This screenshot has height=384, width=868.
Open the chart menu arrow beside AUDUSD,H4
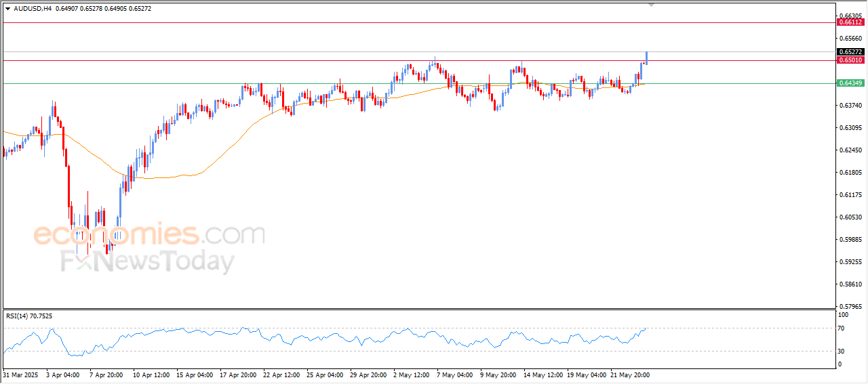pyautogui.click(x=7, y=9)
